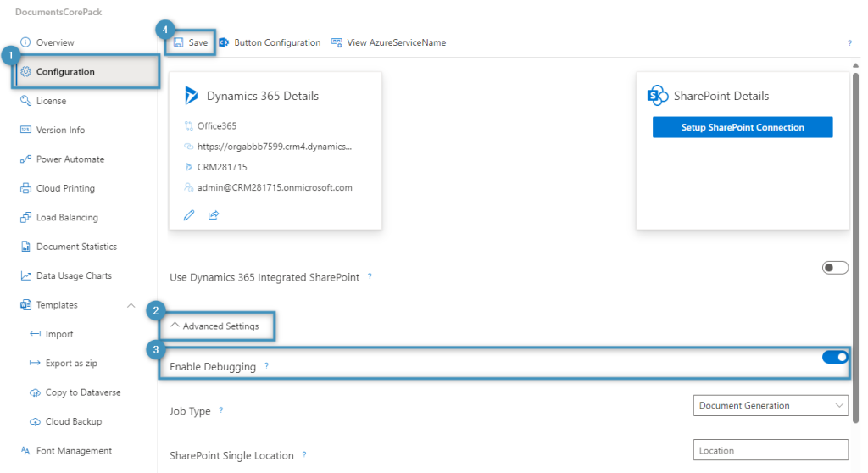Click the orgabbb7599.crm4.dynamics URL text
Image resolution: width=868 pixels, height=473 pixels.
275,146
